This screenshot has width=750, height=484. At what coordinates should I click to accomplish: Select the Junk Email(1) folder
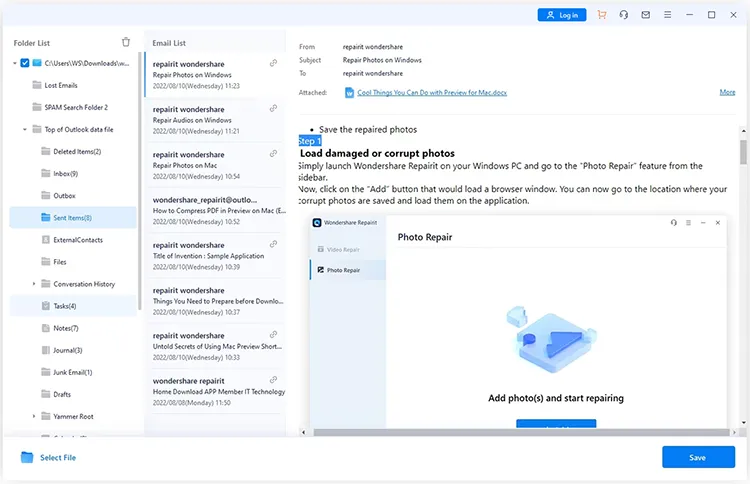(72, 372)
